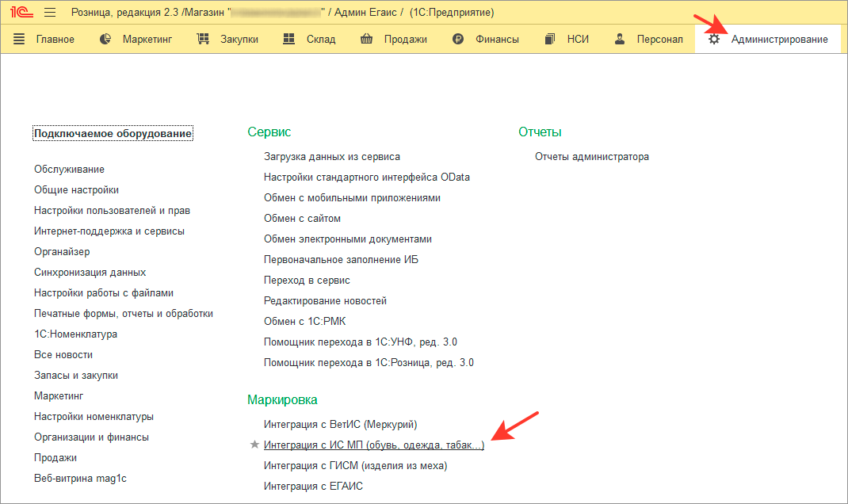Viewport: 848px width, 504px height.
Task: Open Помощник перехода в 1С:Розница, ред. 3.0
Action: 369,362
